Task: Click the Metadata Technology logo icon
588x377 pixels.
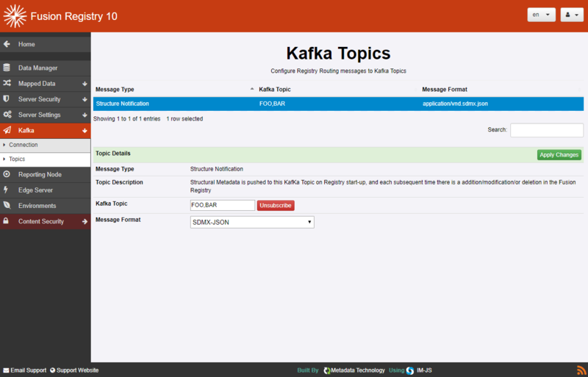Action: click(x=326, y=370)
